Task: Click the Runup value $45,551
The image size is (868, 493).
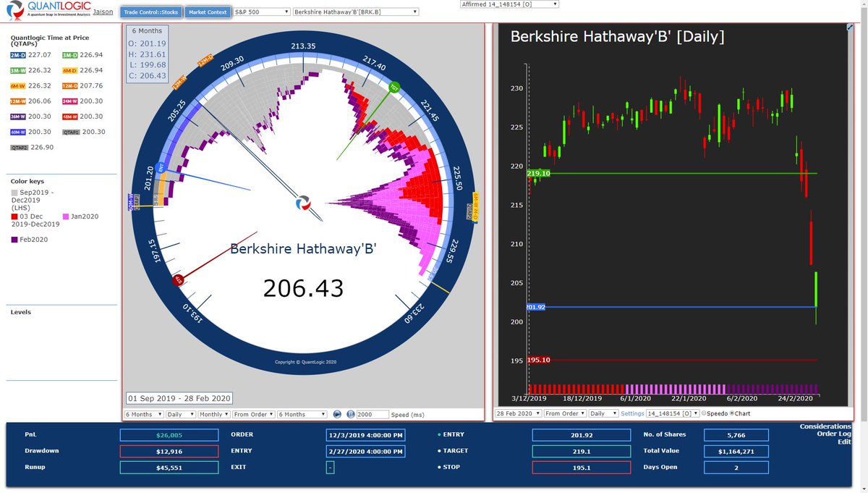Action: 169,468
